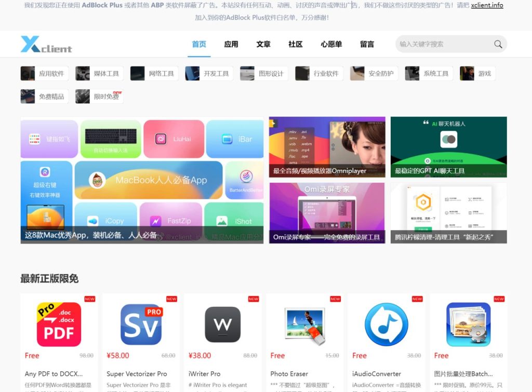Click the 限时免费 category thumbnail icon
Viewport: 532px width, 392px height.
[x=83, y=96]
